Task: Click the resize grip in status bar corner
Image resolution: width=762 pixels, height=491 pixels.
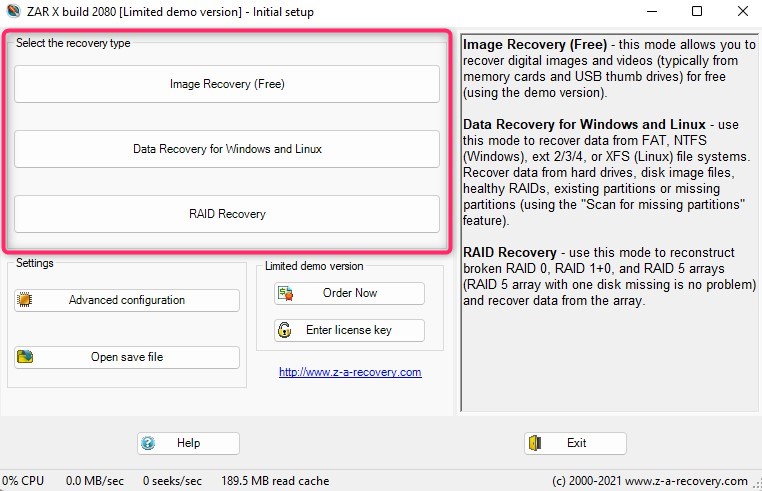Action: coord(757,485)
